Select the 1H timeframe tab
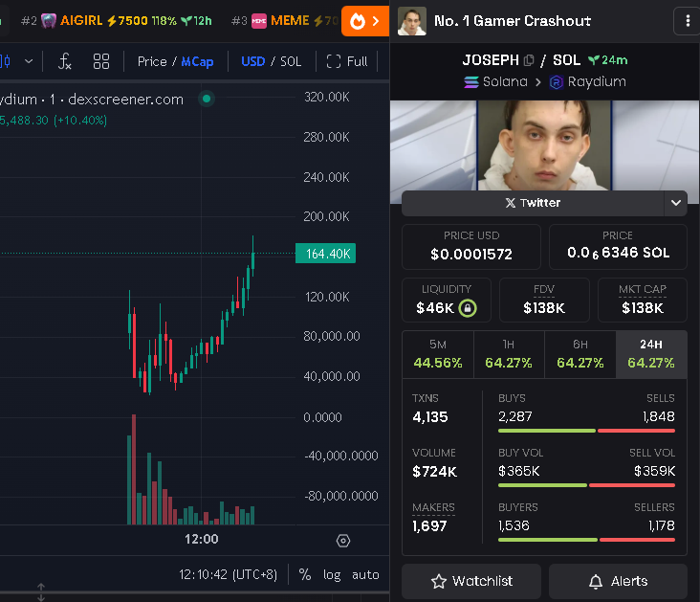Image resolution: width=700 pixels, height=602 pixels. pos(509,354)
